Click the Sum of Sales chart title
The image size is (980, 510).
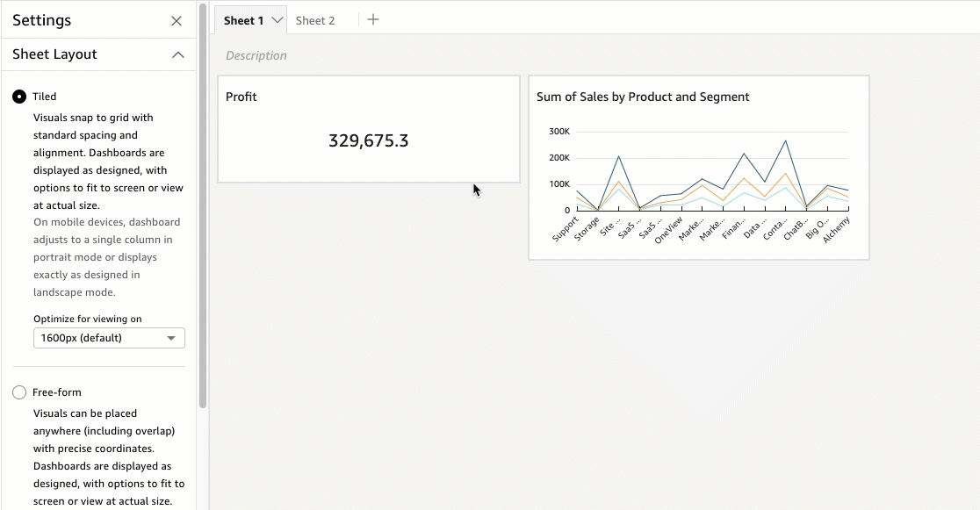pyautogui.click(x=643, y=97)
